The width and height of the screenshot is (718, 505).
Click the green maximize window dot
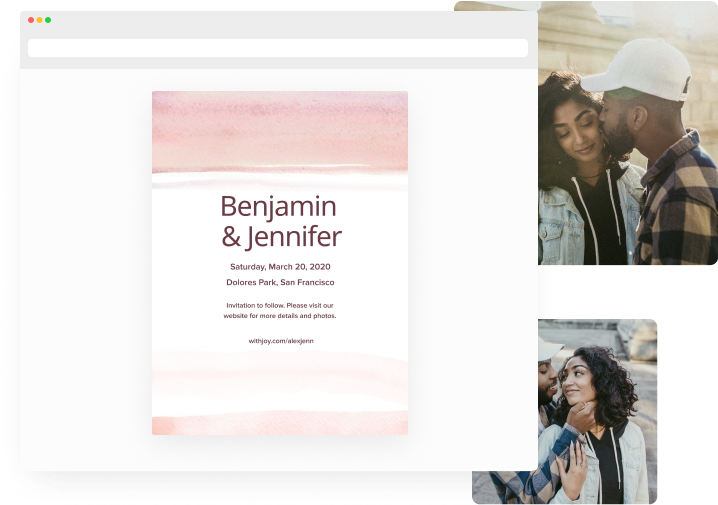point(48,20)
